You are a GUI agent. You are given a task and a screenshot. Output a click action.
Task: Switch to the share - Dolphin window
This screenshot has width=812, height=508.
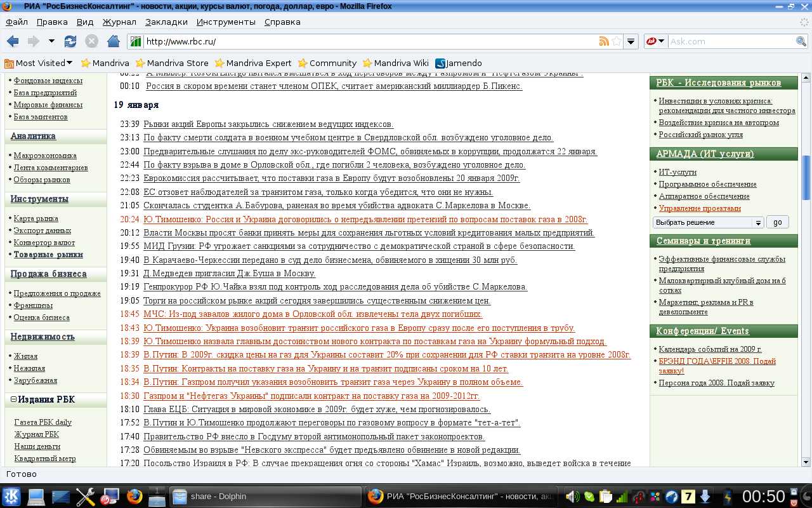tap(265, 497)
